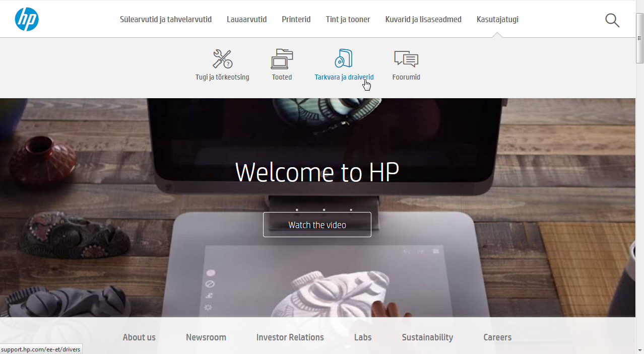Click the Tarkvara ja draiverid disc icon
The image size is (644, 354).
[344, 58]
